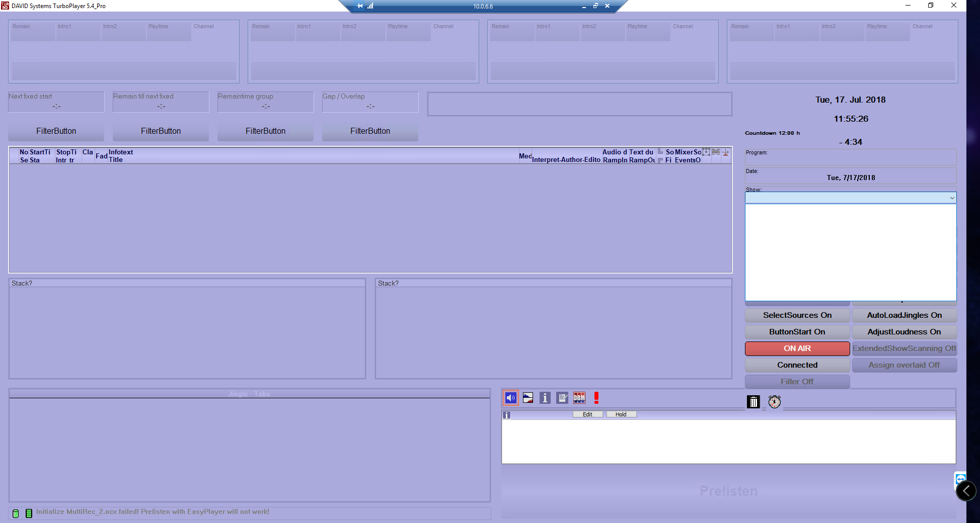
Task: Toggle the ON AIR button
Action: (x=797, y=348)
